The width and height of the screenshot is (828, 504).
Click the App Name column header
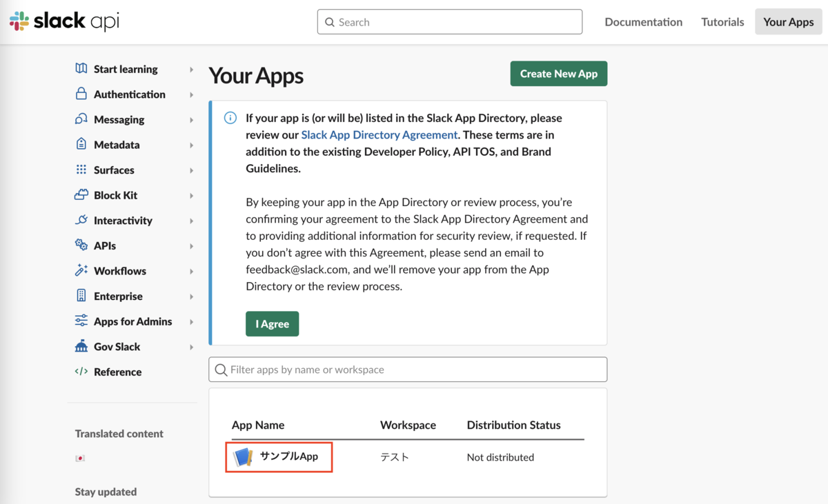pos(258,425)
